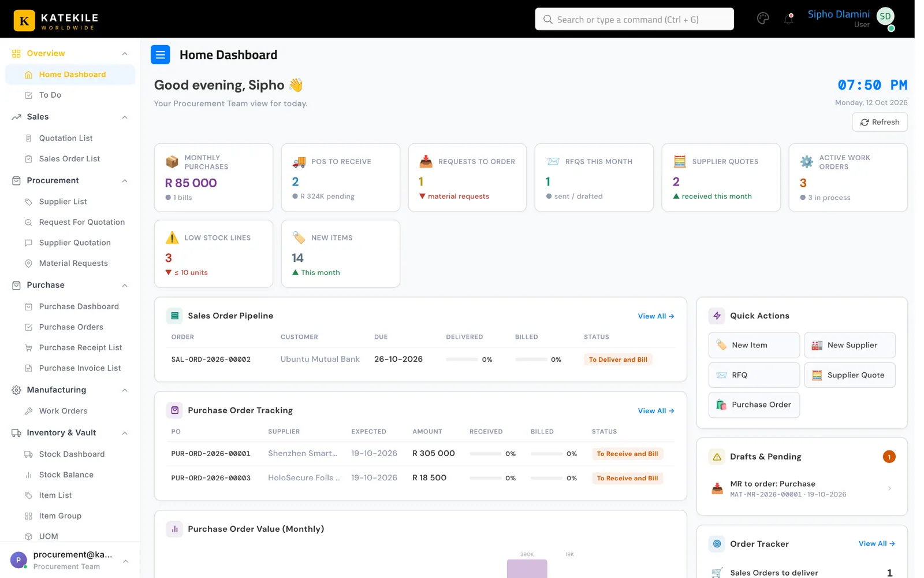The image size is (924, 578).
Task: Click the Refresh button
Action: (880, 122)
